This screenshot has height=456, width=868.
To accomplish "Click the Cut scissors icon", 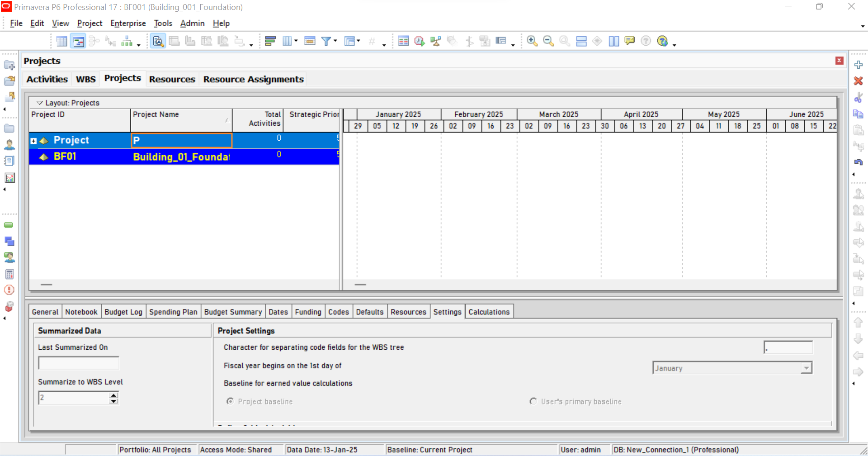I will (859, 97).
